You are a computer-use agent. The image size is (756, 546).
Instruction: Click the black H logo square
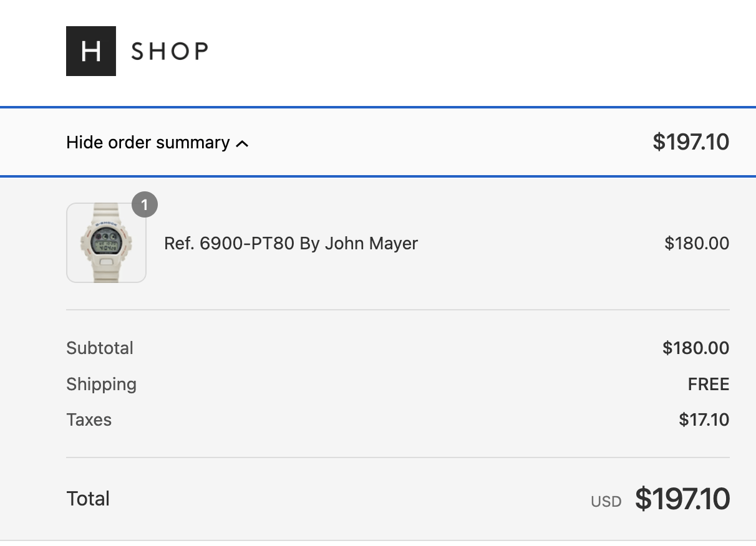pos(91,51)
